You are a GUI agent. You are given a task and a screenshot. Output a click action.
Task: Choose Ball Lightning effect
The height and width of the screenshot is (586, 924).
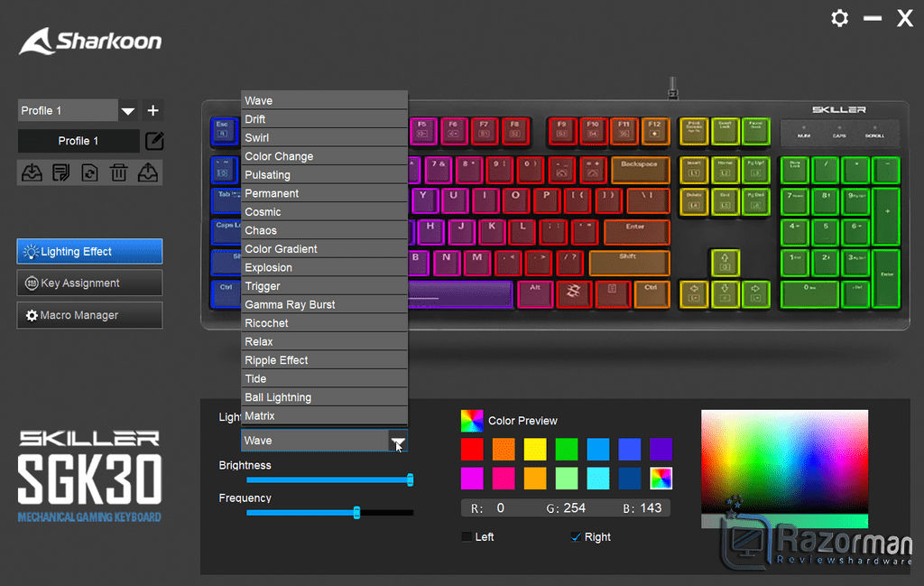point(324,397)
